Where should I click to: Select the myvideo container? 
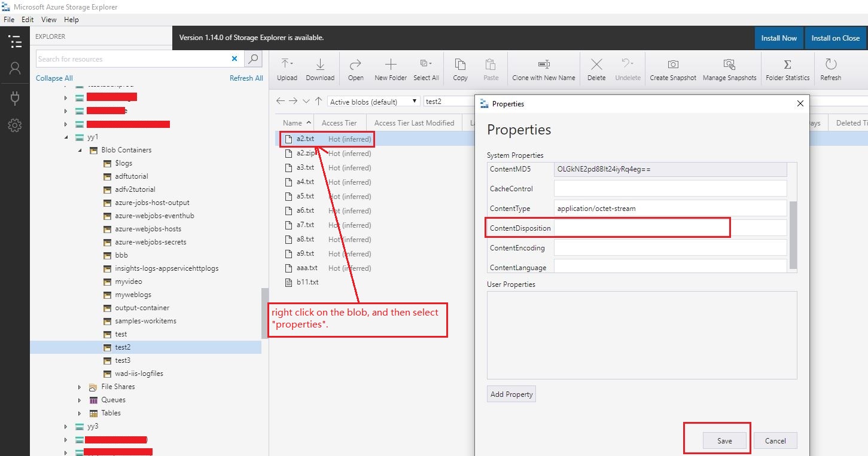[x=129, y=281]
